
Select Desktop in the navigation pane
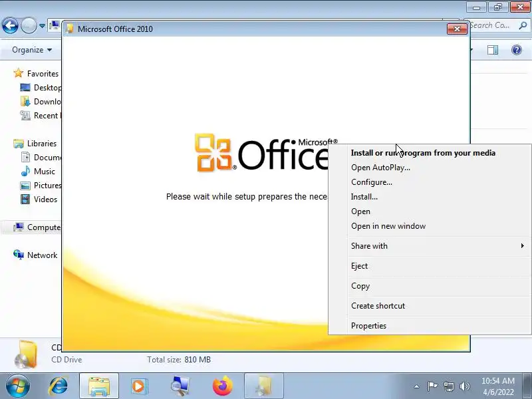click(x=47, y=88)
